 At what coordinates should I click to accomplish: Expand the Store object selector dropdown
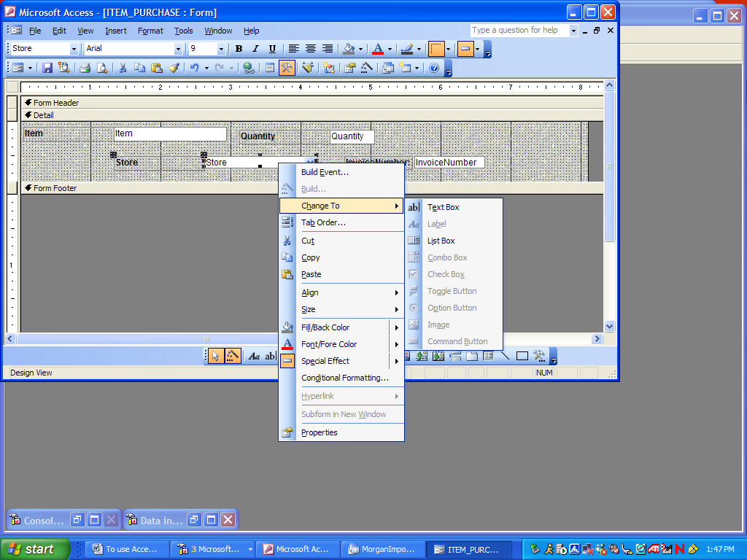[x=74, y=49]
